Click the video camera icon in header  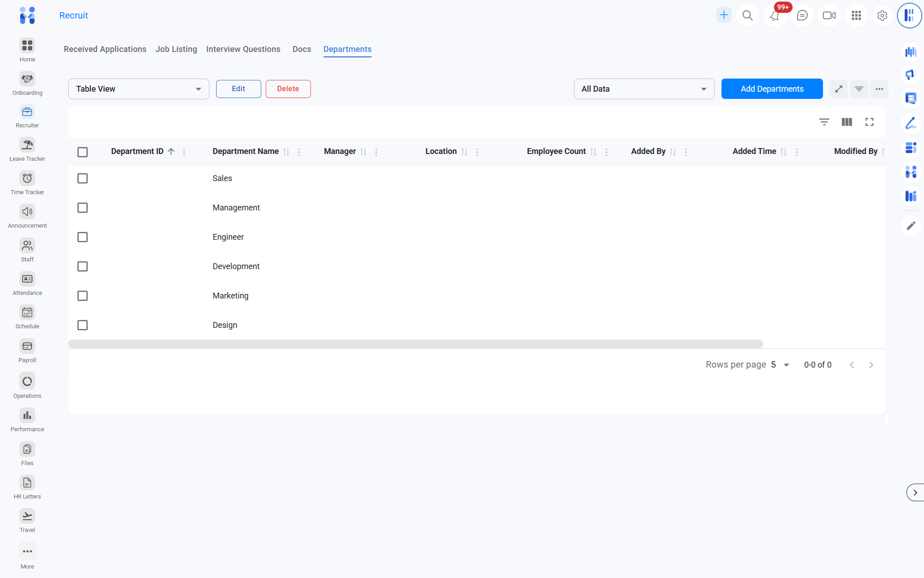click(829, 16)
